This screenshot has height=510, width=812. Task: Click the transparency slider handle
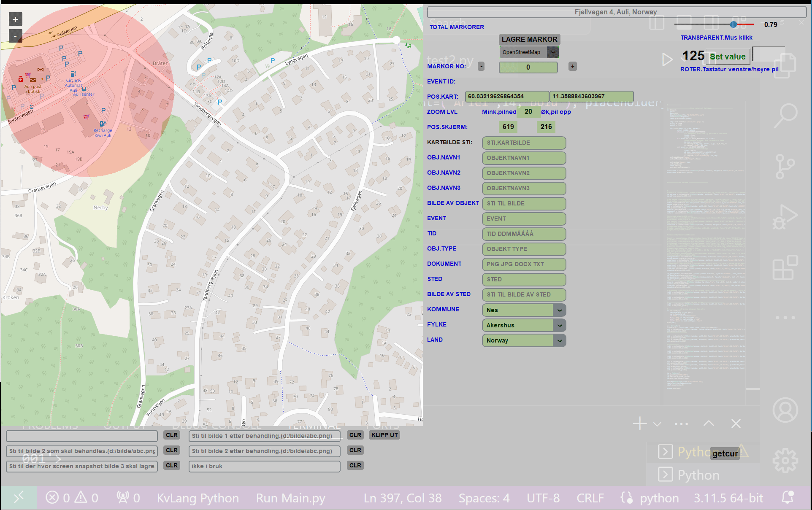[734, 24]
